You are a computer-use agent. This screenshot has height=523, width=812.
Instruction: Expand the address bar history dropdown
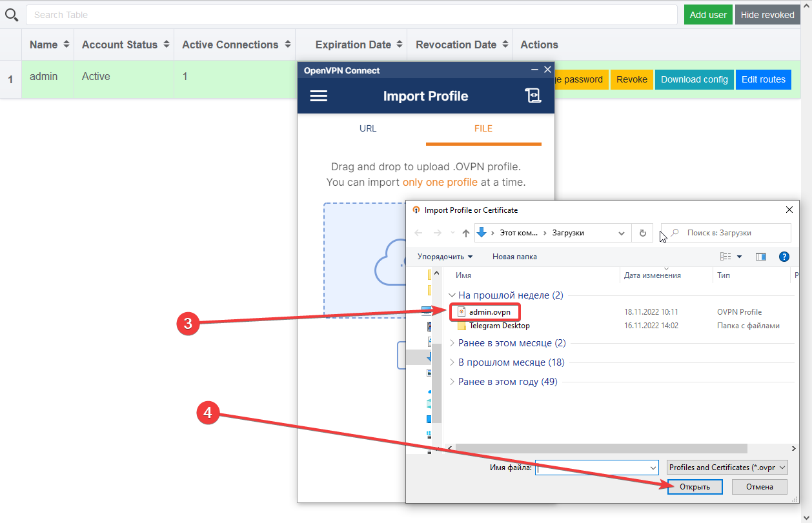(622, 233)
